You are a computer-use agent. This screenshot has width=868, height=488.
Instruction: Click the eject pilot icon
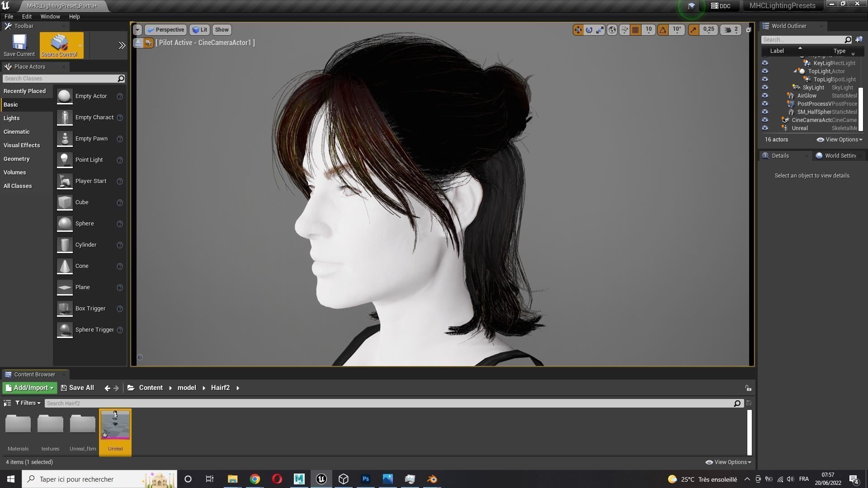tap(138, 43)
